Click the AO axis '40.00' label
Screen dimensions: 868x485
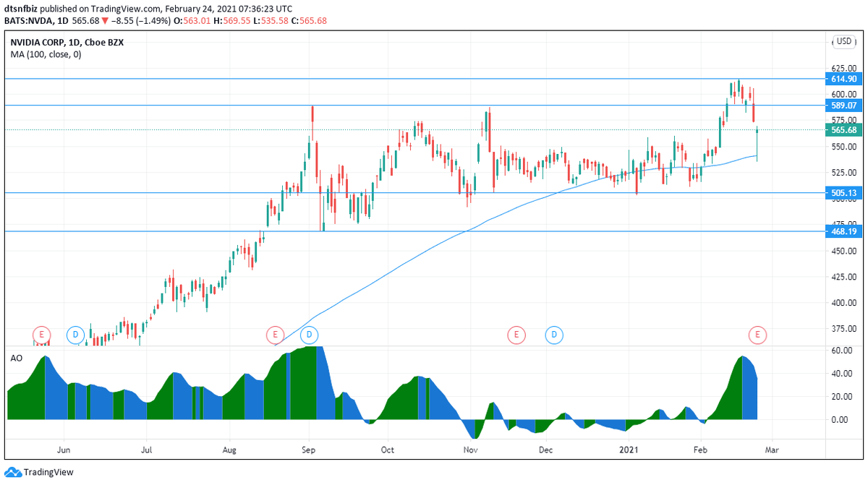point(841,374)
